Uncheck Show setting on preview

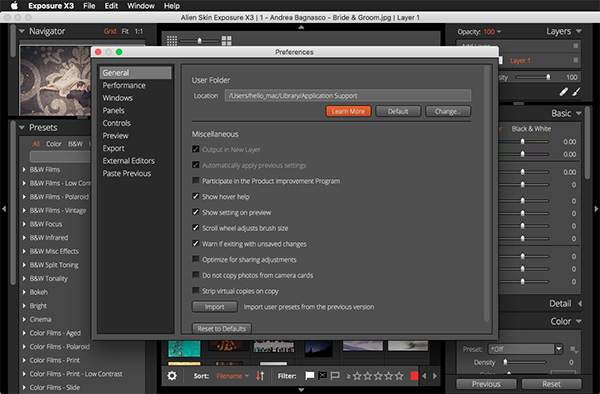(x=196, y=212)
